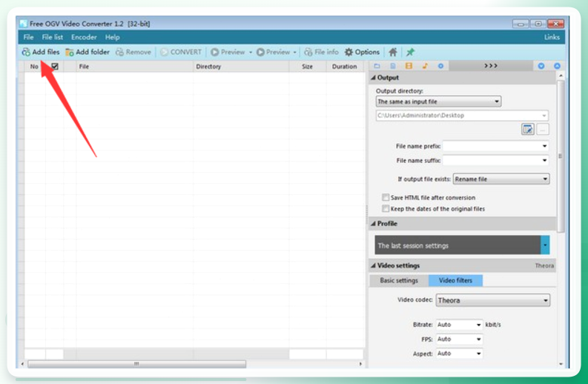Click the settings panel scroll up arrow
The width and height of the screenshot is (588, 384).
click(561, 76)
